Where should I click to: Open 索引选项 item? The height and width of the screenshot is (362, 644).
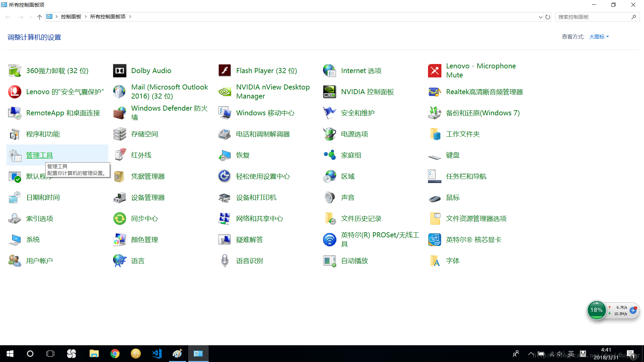40,219
